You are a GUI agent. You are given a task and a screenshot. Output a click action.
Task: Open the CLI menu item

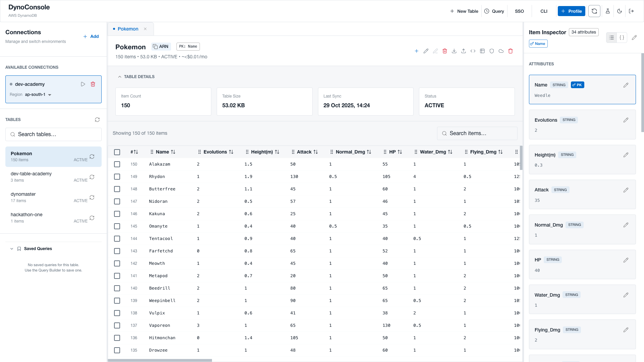tap(544, 11)
